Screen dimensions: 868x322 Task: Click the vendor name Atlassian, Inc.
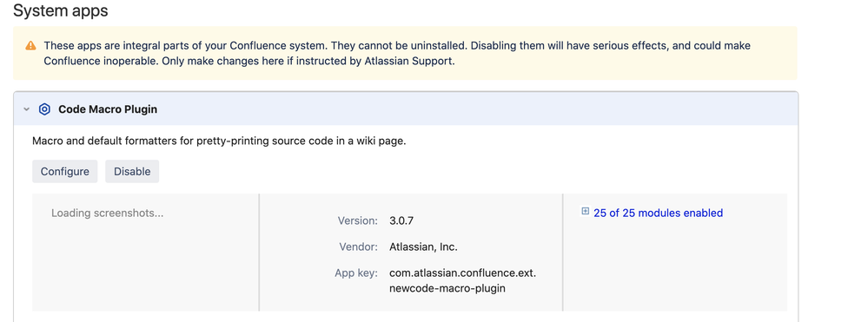[x=423, y=246]
